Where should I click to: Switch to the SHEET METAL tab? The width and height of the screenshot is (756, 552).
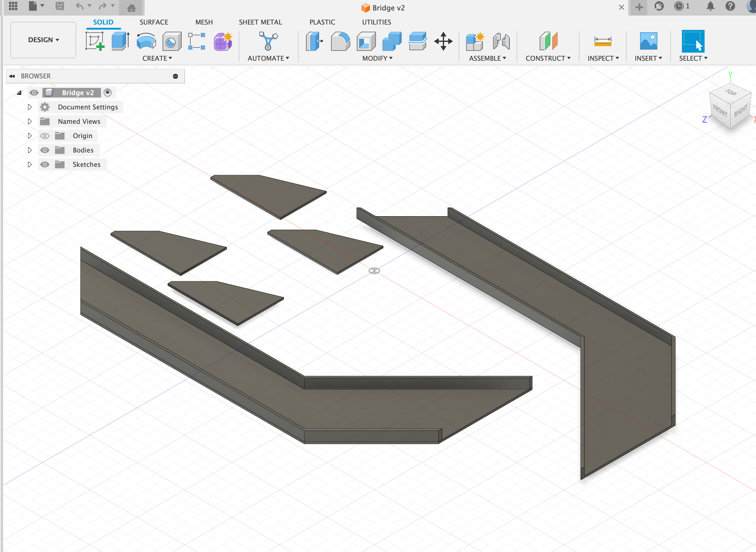(x=260, y=22)
